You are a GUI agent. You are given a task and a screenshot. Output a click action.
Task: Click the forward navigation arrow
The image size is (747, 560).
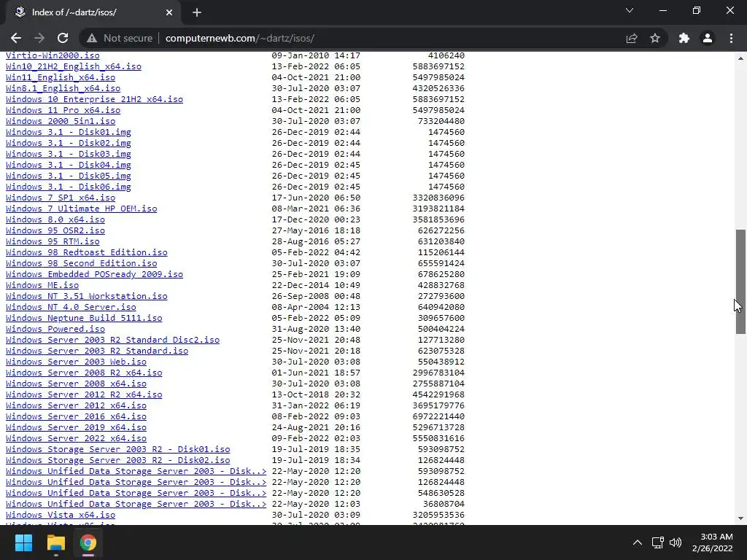tap(39, 38)
